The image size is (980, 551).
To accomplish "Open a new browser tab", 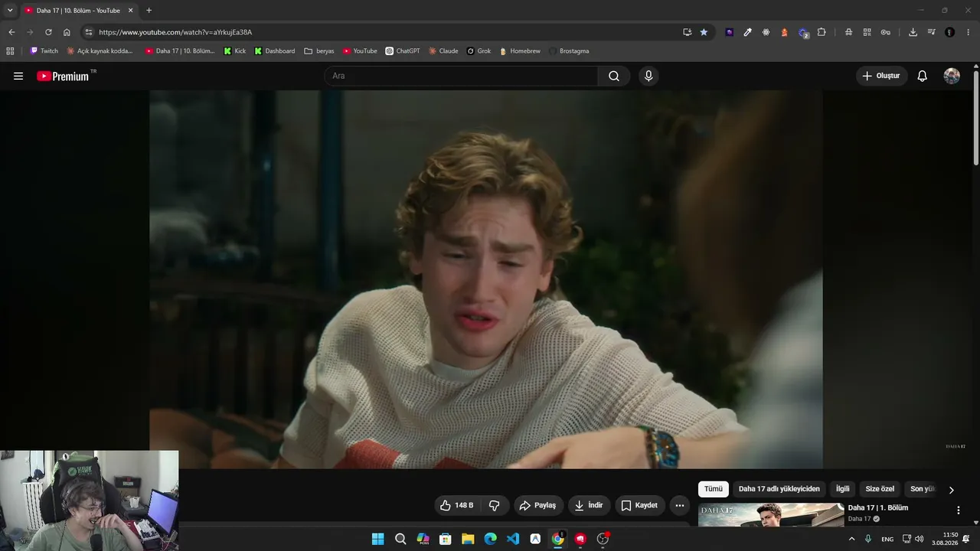I will [149, 10].
